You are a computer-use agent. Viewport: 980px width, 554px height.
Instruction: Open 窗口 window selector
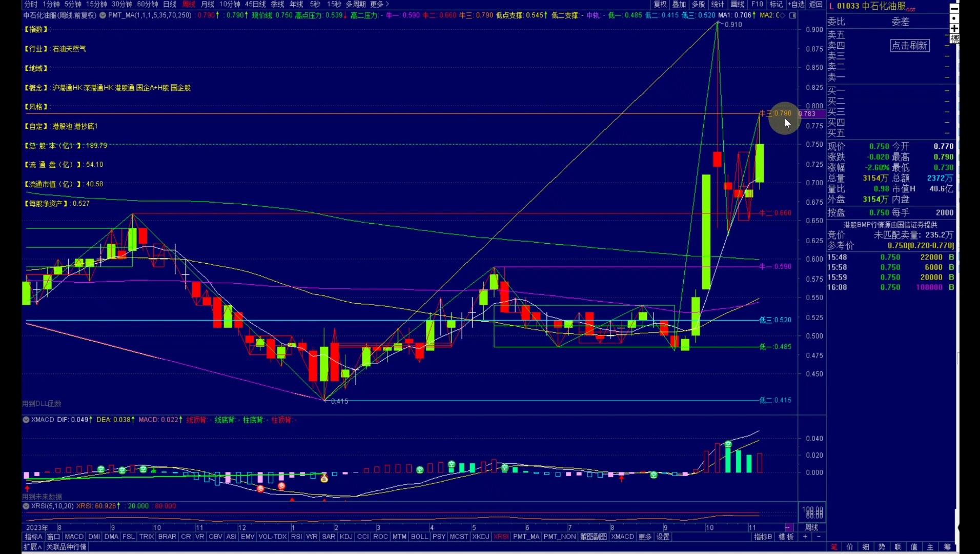pos(53,537)
